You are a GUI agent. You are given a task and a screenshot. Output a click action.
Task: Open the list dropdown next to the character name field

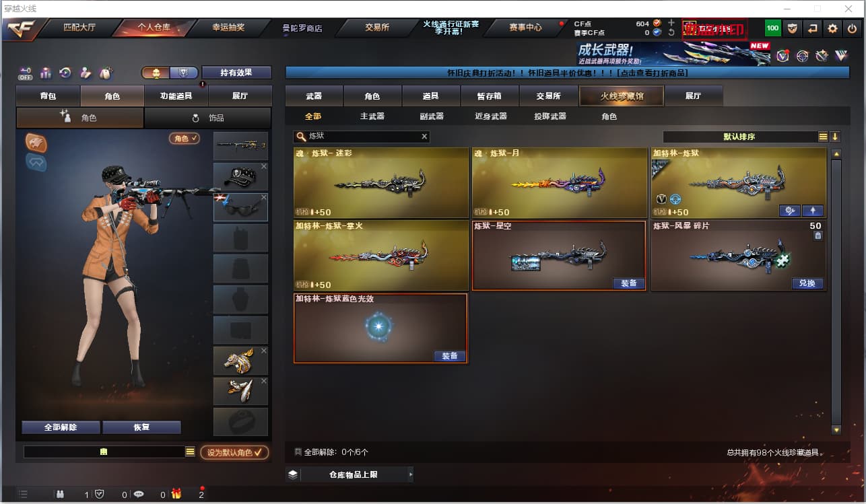(191, 452)
